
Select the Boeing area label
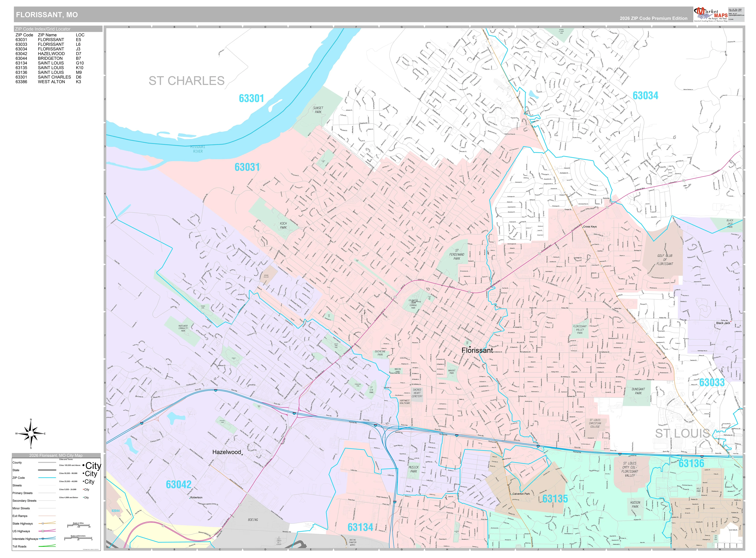[253, 520]
